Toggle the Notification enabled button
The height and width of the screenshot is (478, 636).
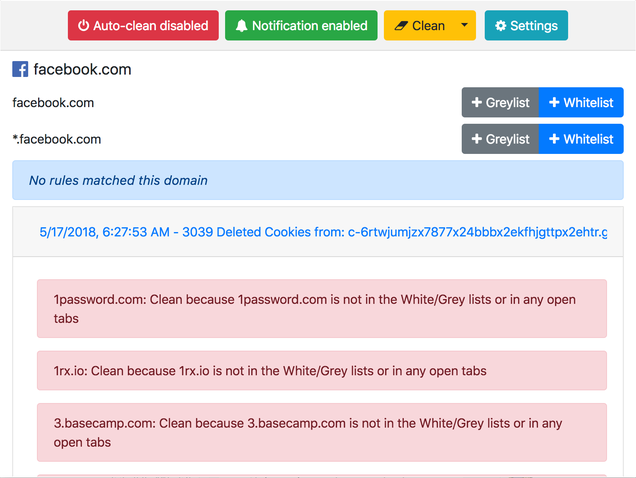[301, 26]
